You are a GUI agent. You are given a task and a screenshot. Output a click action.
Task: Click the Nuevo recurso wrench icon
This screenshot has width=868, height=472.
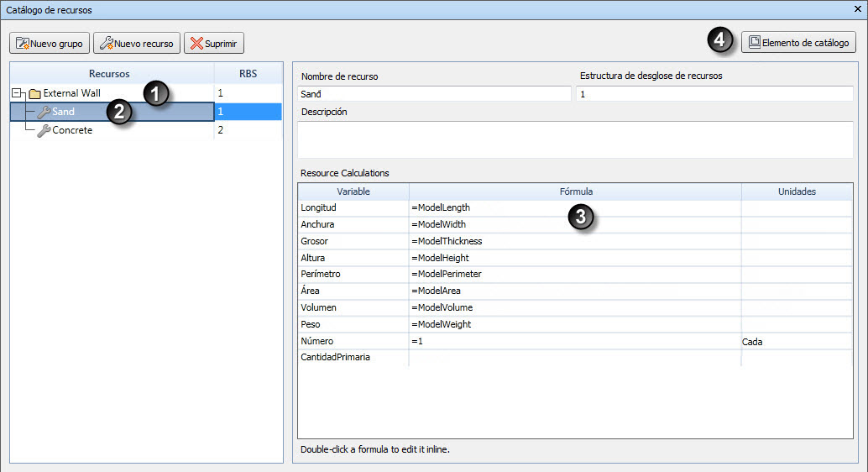tap(107, 43)
